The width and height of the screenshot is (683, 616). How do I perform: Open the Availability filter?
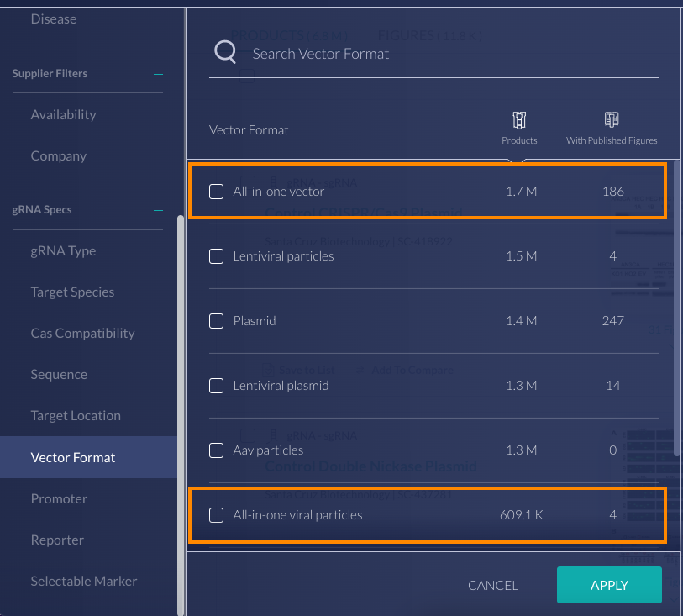[x=64, y=114]
